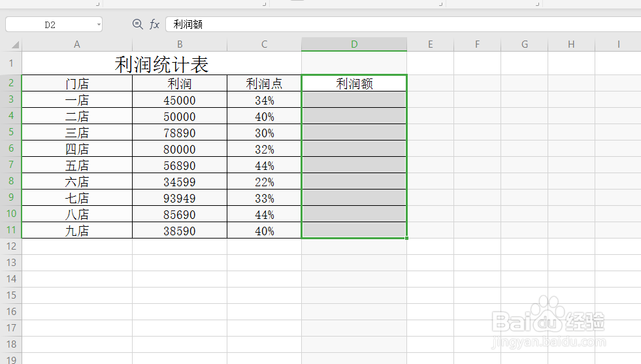
Task: Open the Name Box dropdown arrow
Action: [x=99, y=25]
